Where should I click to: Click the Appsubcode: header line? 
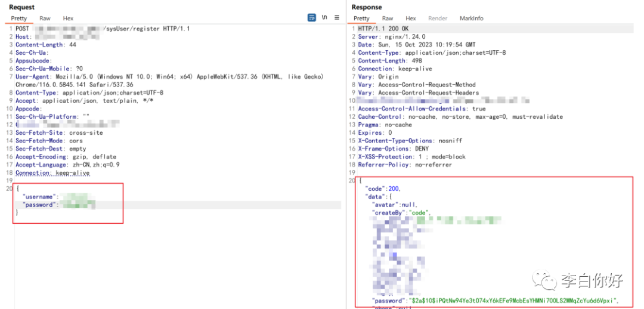coord(33,61)
